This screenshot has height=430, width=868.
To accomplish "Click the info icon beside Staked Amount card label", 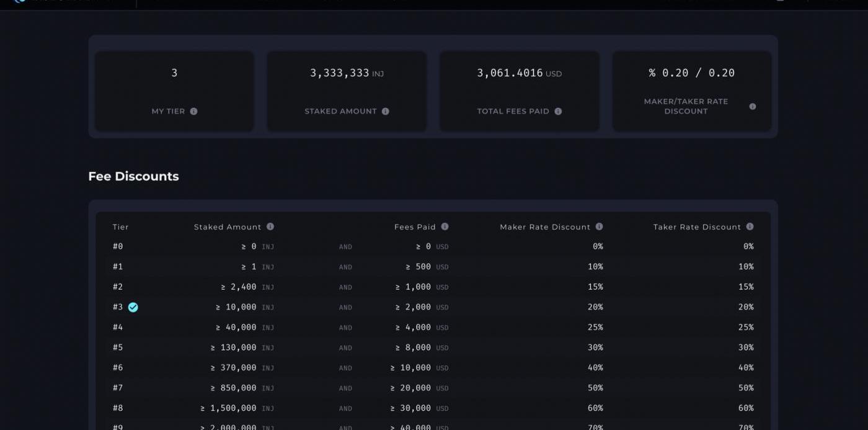I will coord(386,111).
